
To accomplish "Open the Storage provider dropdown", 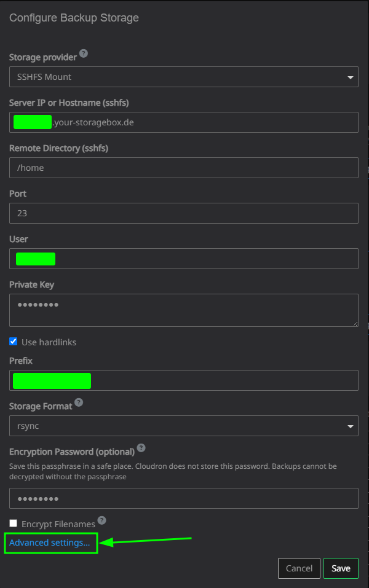I will point(183,77).
